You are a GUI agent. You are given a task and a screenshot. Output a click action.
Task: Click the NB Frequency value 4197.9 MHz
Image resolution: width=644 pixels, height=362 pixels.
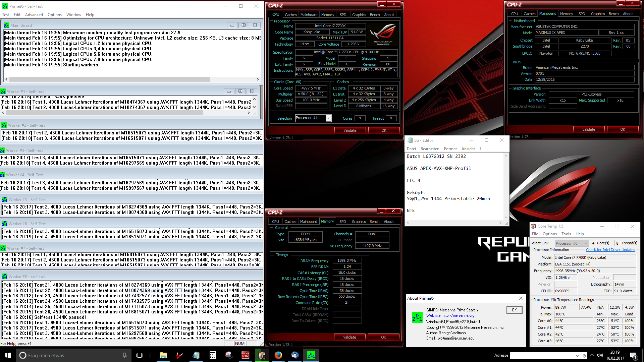[x=372, y=246]
